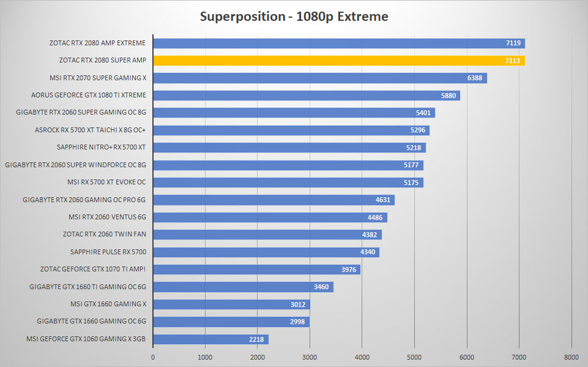Select the 4340 data label
588x367 pixels.
pos(368,252)
